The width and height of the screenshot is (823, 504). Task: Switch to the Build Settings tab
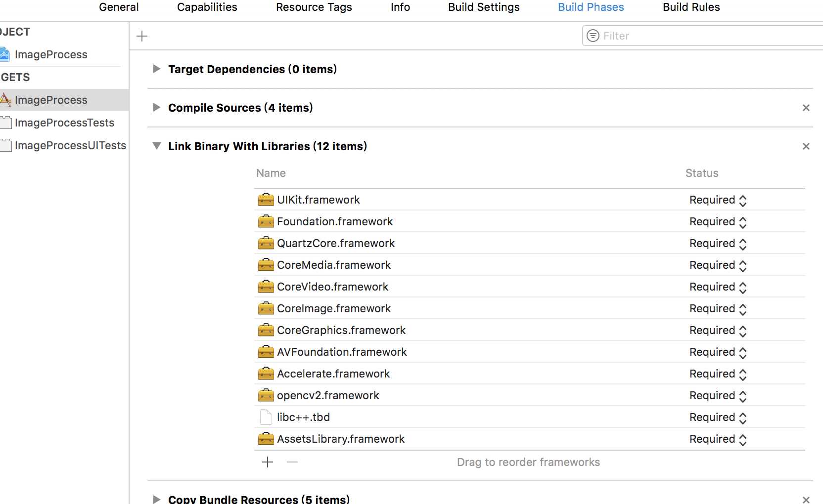(x=484, y=7)
